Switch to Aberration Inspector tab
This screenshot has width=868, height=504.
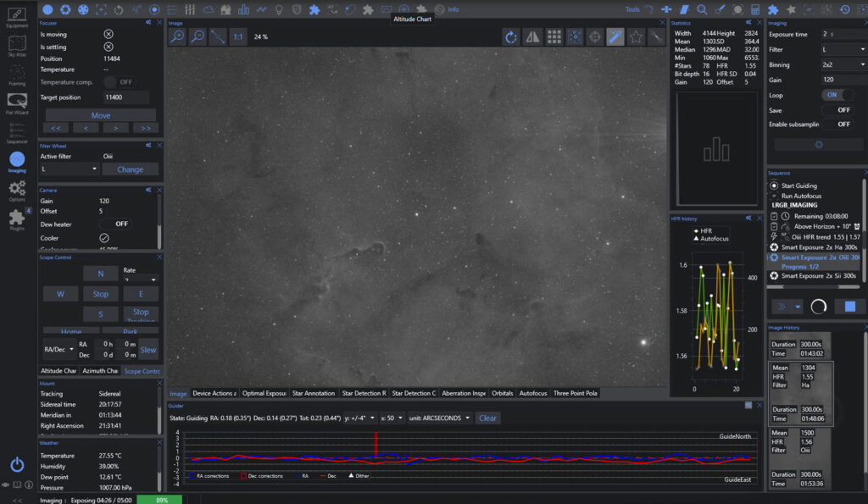click(464, 393)
